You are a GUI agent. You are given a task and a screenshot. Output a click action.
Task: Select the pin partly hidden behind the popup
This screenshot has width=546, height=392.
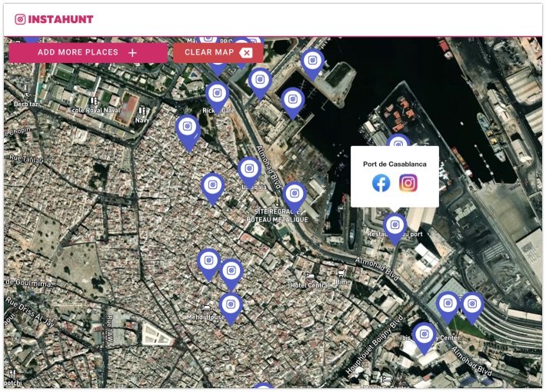pos(398,141)
